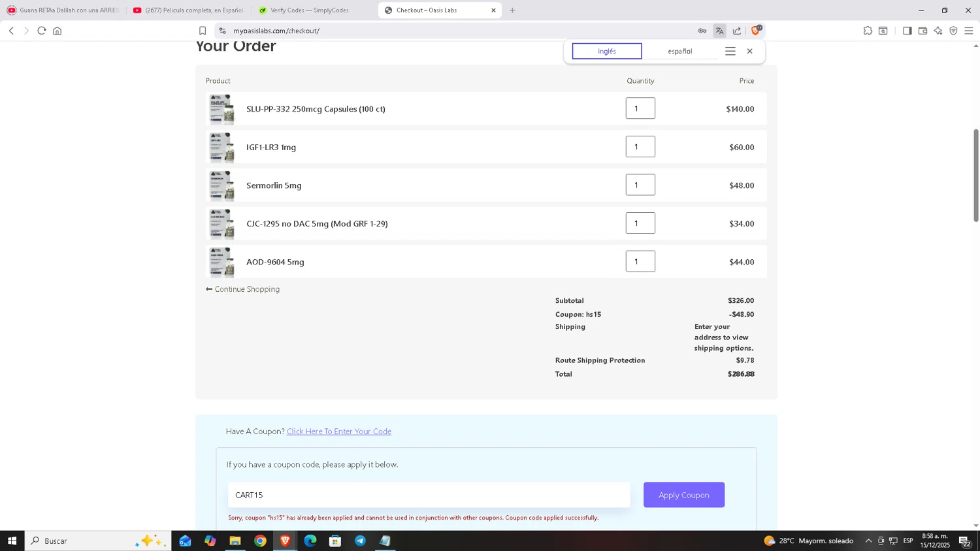Click the Coupon: hs15 label
Viewport: 980px width, 551px height.
pos(578,315)
